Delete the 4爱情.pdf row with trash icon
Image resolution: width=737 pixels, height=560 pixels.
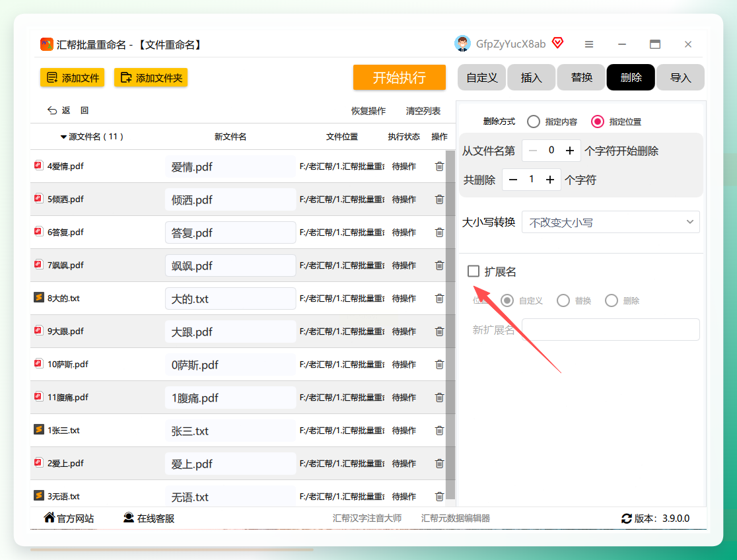coord(439,166)
